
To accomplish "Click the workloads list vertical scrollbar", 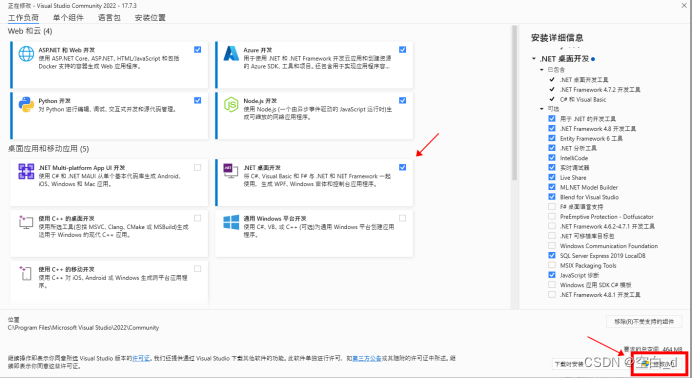I will pos(514,103).
